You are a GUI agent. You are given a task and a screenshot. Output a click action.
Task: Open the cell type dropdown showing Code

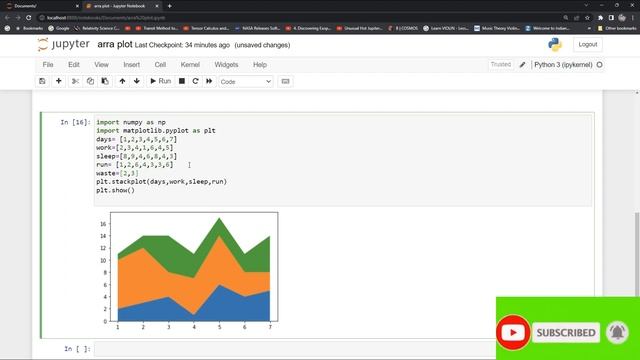[246, 82]
